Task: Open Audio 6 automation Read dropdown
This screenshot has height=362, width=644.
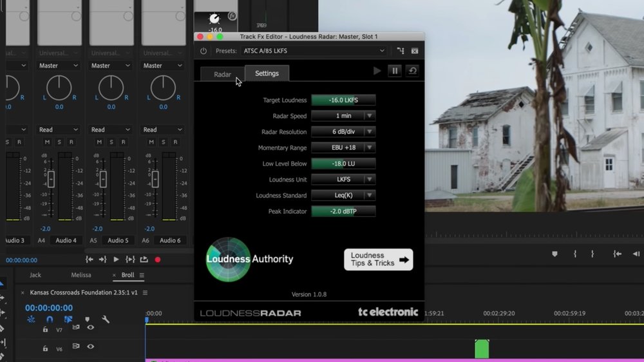Action: (163, 130)
